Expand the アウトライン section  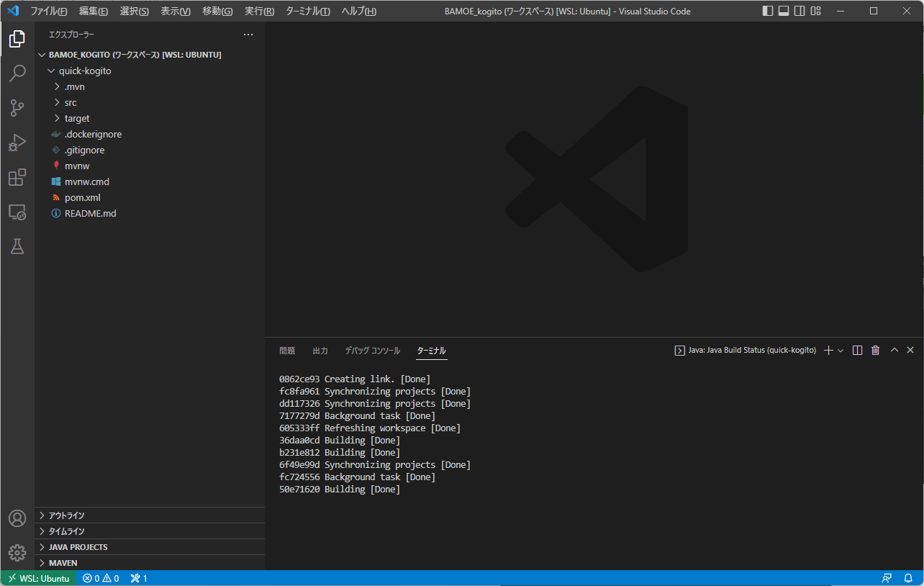[x=150, y=515]
